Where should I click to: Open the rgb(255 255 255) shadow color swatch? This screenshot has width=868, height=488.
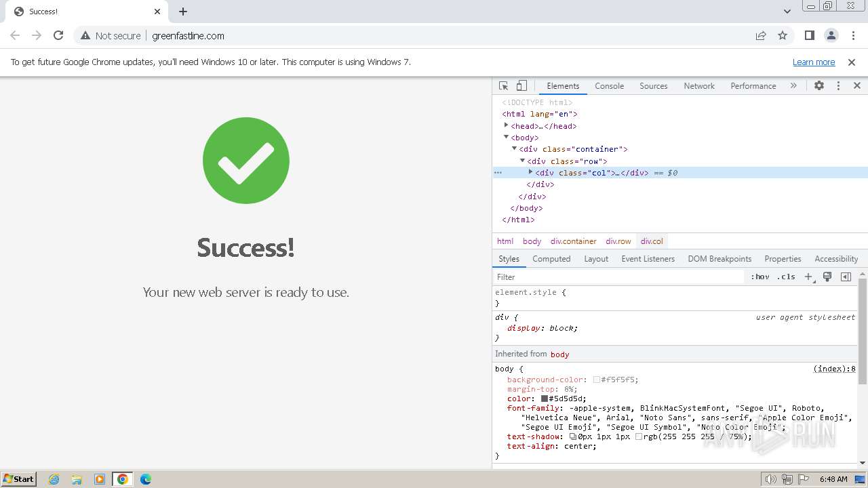point(638,437)
